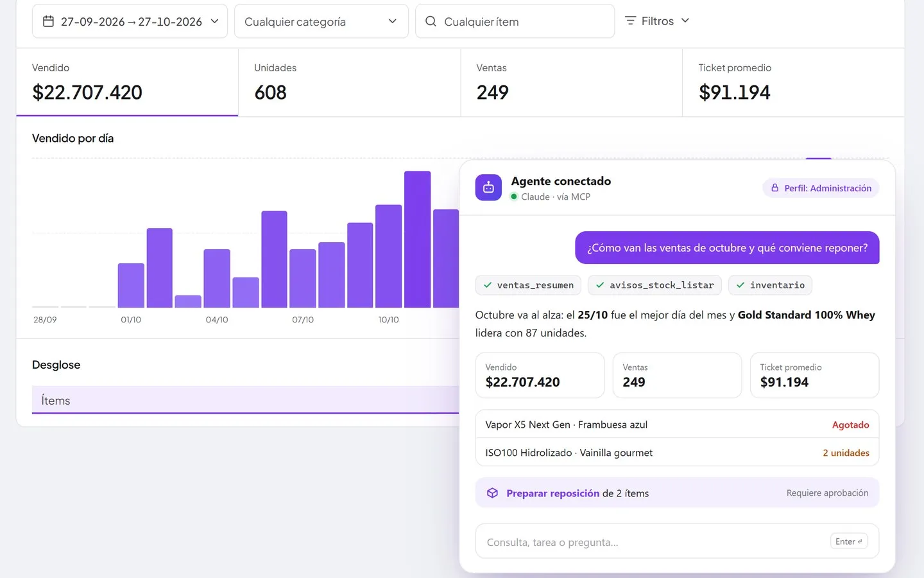Click the Vendido por día heading
Viewport: 924px width, 578px height.
point(73,138)
